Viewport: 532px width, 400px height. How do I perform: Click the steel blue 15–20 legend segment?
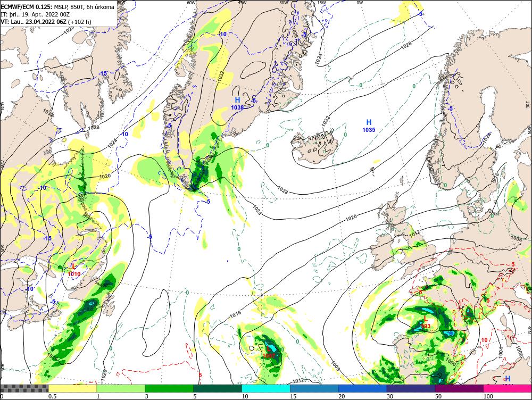click(x=314, y=388)
